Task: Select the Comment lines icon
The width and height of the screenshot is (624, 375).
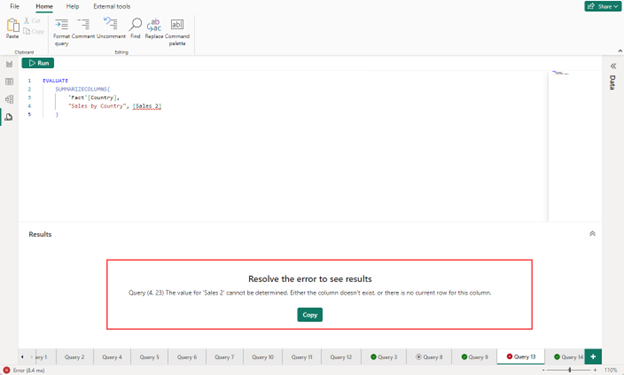Action: tap(83, 24)
